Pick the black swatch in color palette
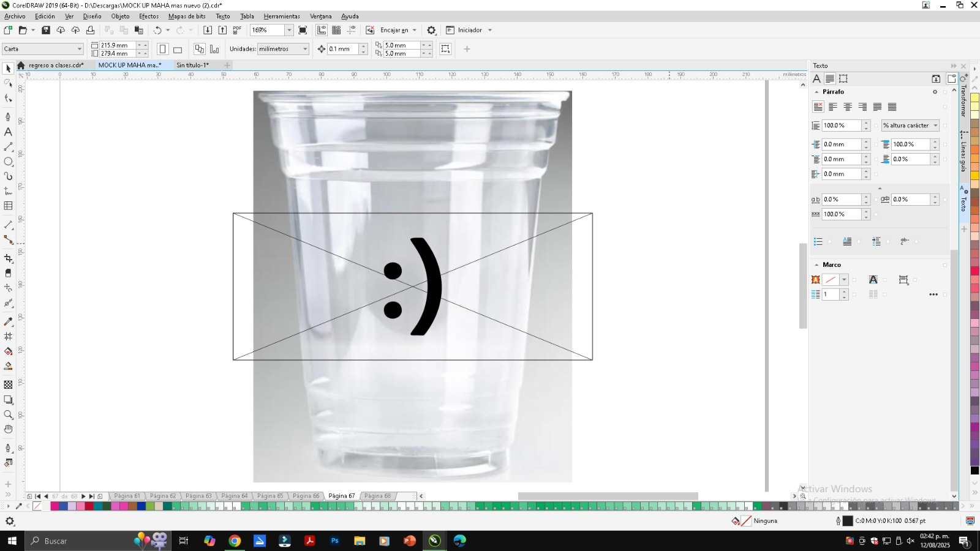Viewport: 980px width, 551px height. coord(974,470)
